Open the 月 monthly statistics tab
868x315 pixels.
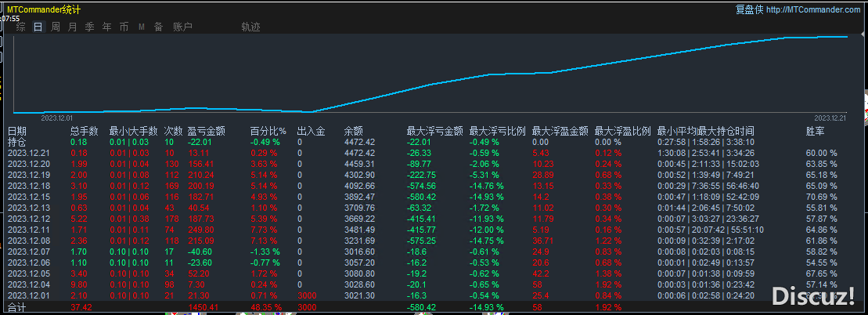[x=73, y=27]
